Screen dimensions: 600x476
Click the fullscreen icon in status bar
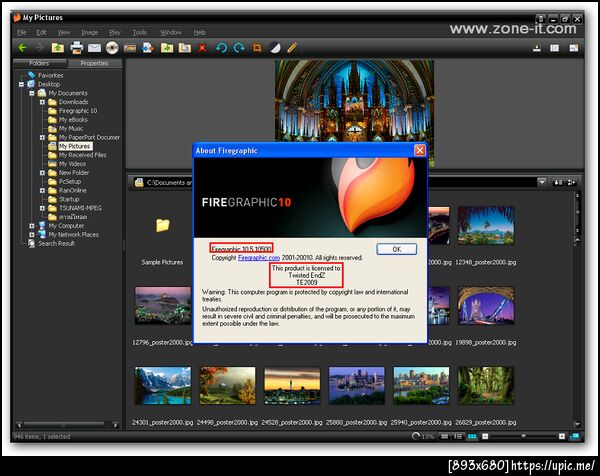tap(575, 436)
